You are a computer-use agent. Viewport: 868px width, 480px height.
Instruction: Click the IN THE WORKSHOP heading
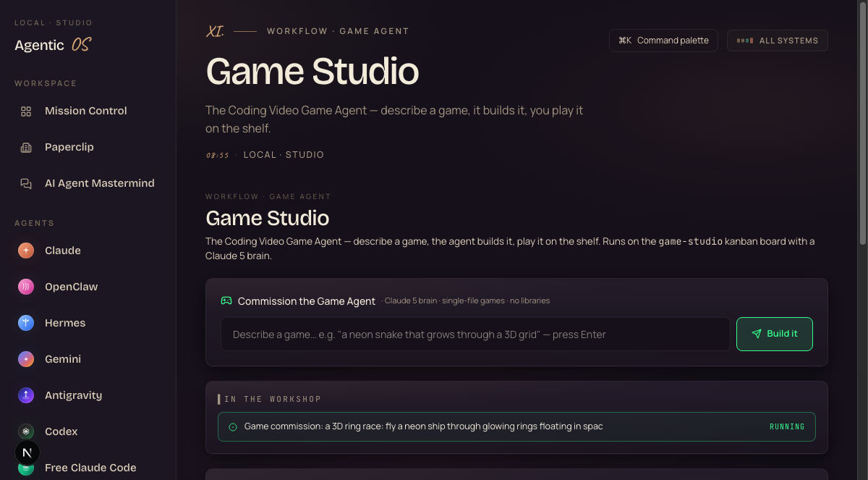click(273, 399)
